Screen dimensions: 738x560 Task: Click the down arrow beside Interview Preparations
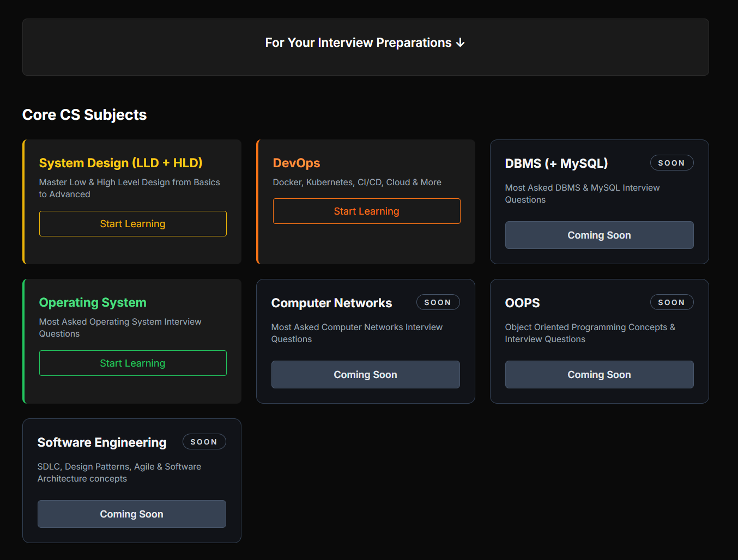[x=461, y=42]
